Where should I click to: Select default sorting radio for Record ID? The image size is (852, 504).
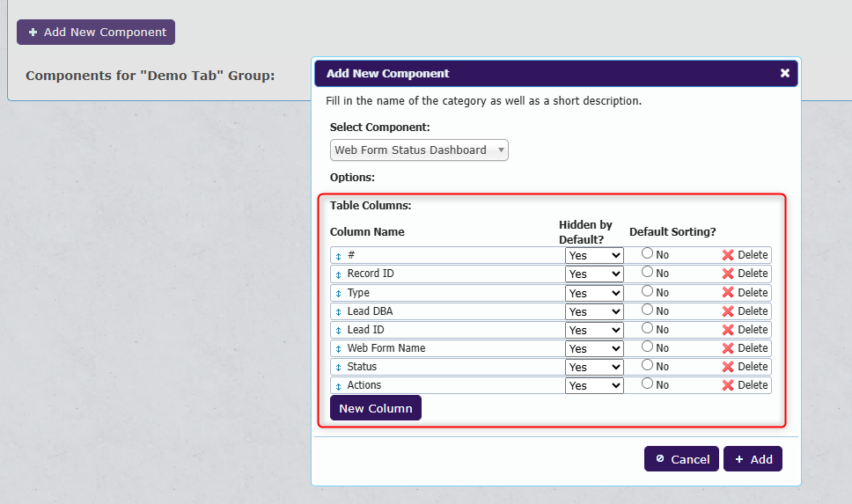(x=647, y=273)
